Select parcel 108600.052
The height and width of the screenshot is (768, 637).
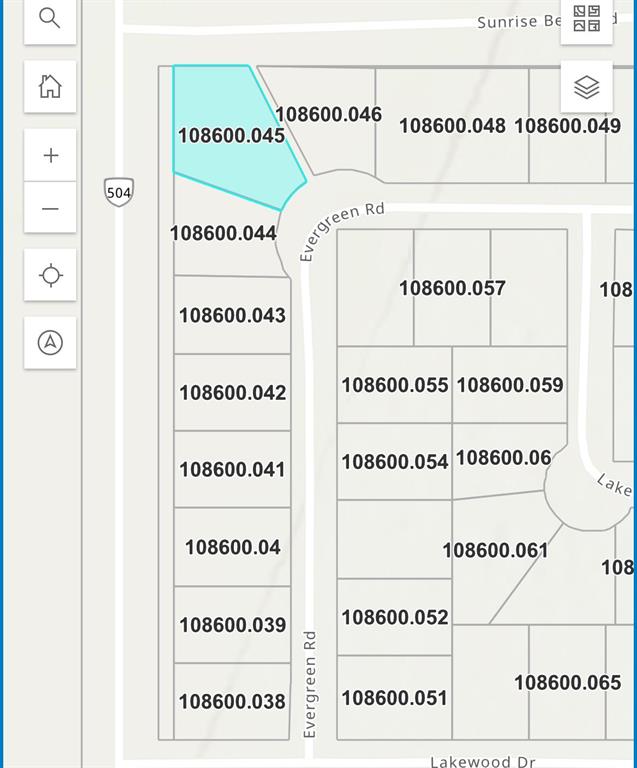click(394, 617)
